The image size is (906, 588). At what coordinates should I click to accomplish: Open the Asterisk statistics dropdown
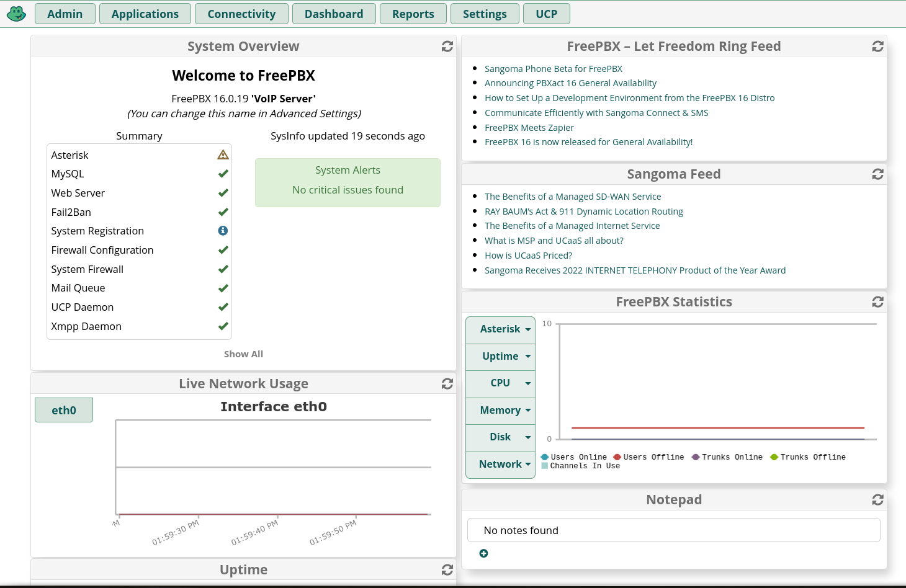pos(500,329)
